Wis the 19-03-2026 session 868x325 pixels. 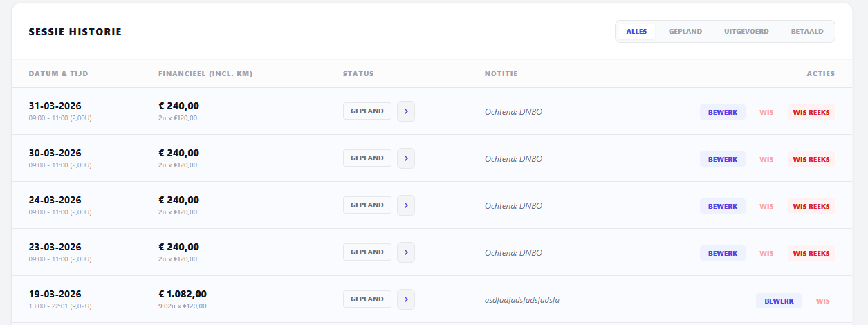(822, 301)
